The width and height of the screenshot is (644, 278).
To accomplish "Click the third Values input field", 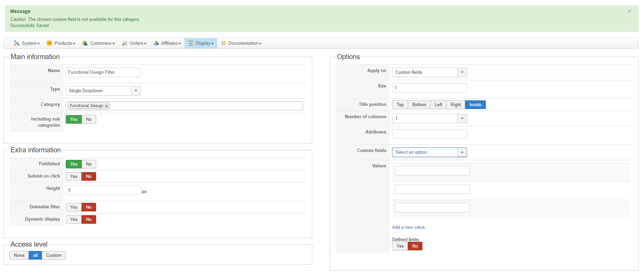I will tap(432, 207).
